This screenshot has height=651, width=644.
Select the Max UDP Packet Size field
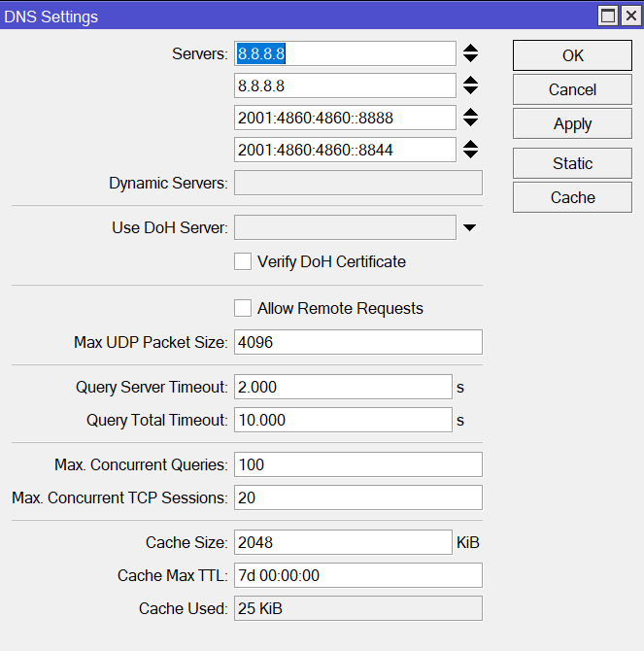(357, 342)
